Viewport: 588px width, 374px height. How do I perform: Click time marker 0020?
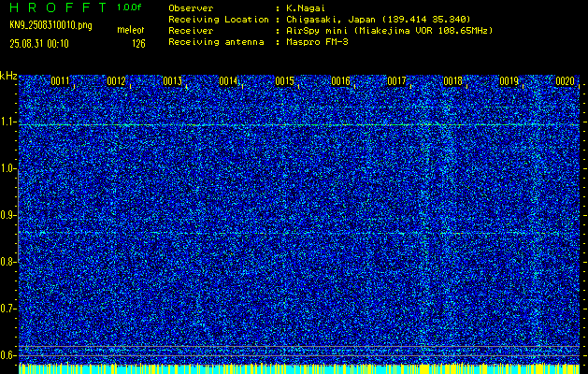pos(565,81)
